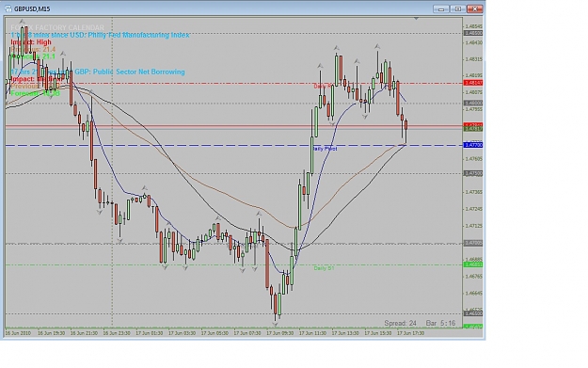Image resolution: width=588 pixels, height=368 pixels.
Task: Click the '16 Jun 21:30' time axis label
Action: coord(84,333)
